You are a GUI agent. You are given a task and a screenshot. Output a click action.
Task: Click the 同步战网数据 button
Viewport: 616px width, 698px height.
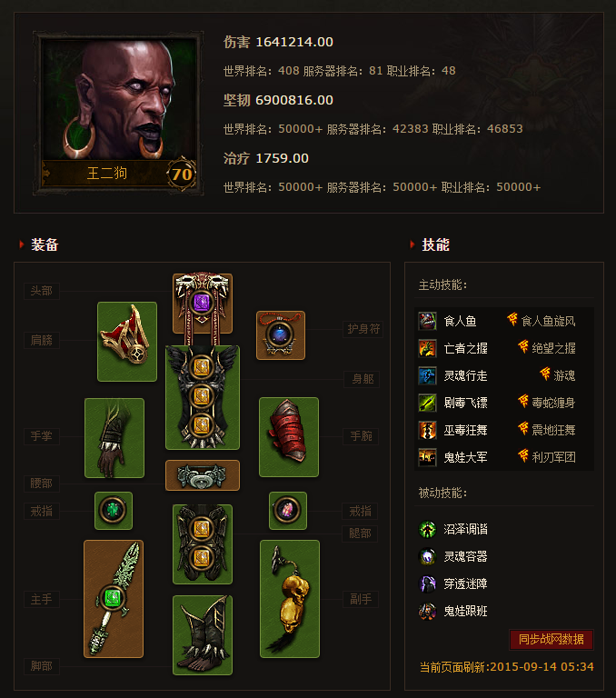tap(551, 640)
